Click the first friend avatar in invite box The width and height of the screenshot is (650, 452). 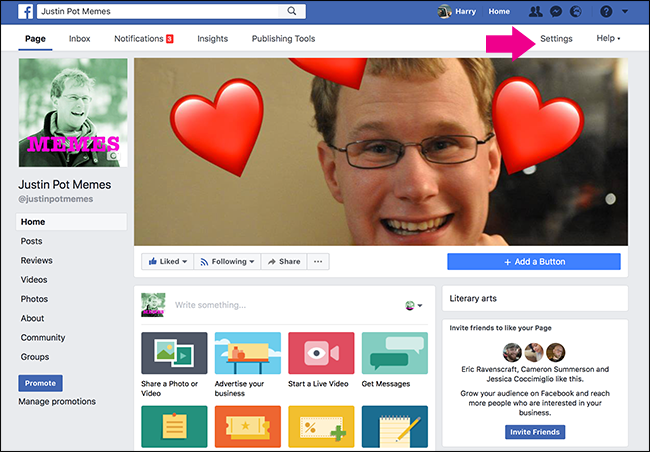click(512, 353)
